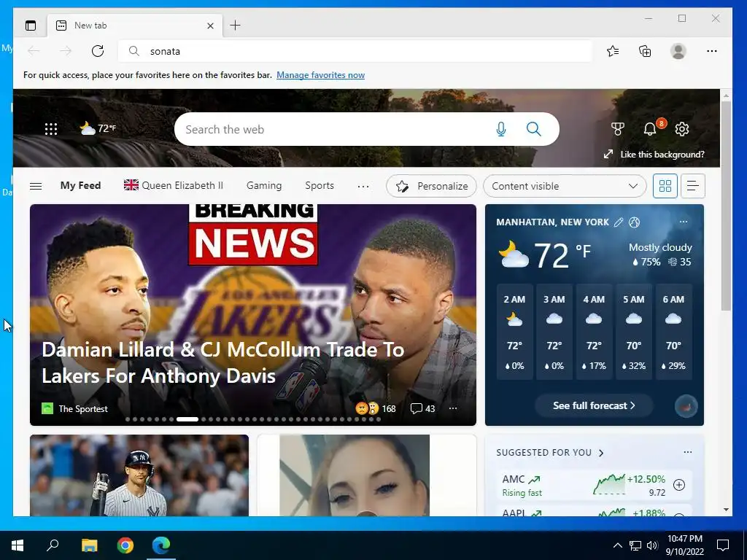Open Suggested For You options ellipsis
The width and height of the screenshot is (747, 560).
[x=687, y=452]
